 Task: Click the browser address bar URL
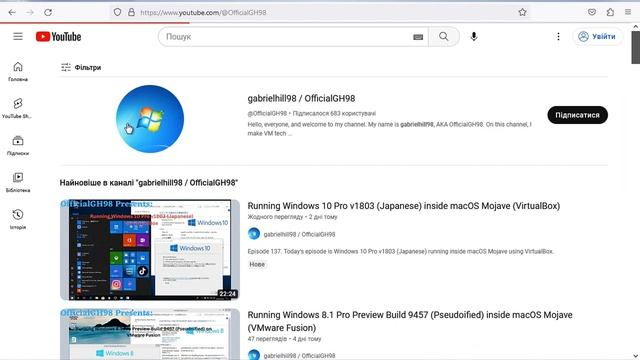[x=203, y=13]
